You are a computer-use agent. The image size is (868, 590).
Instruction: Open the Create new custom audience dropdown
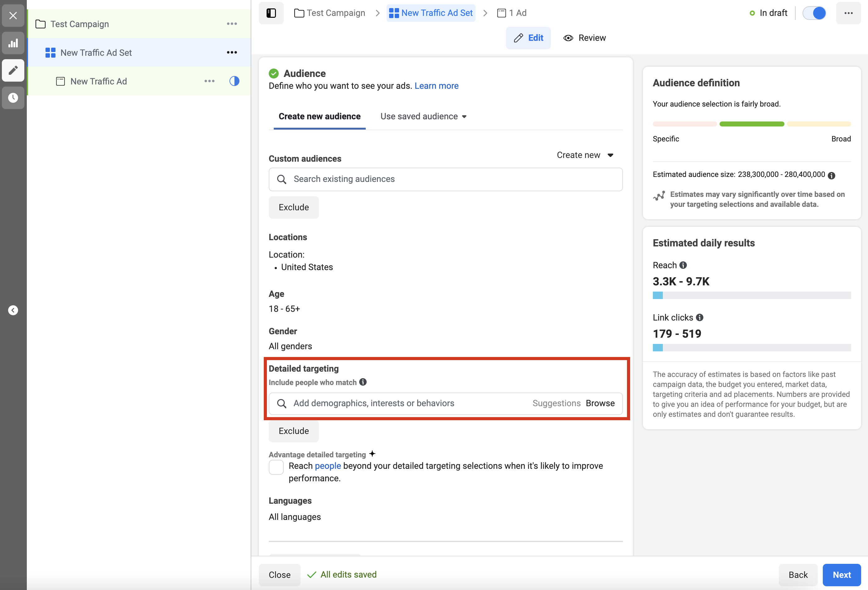[x=585, y=155]
